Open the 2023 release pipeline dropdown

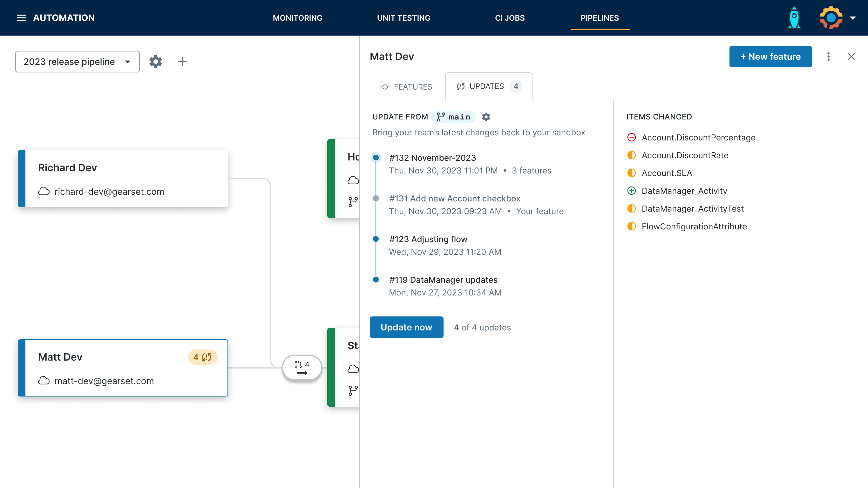(77, 62)
